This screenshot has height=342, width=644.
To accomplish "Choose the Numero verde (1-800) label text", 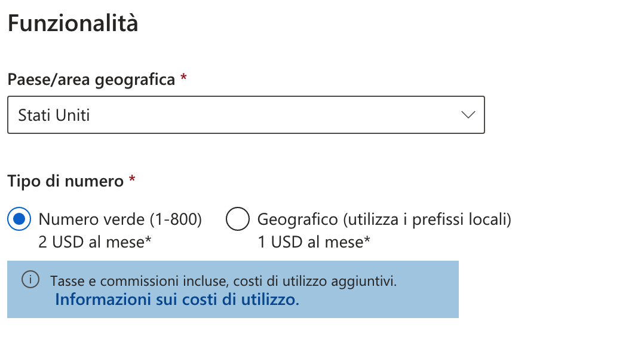I will point(120,219).
